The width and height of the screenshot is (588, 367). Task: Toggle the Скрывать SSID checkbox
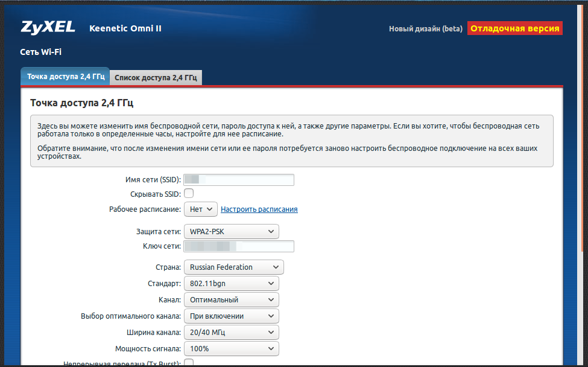[189, 193]
